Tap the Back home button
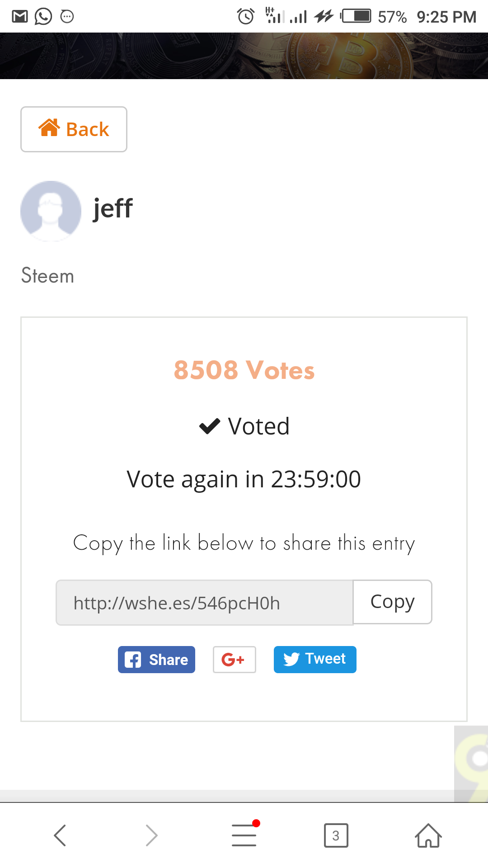Screen dimensions: 488x868 [74, 129]
